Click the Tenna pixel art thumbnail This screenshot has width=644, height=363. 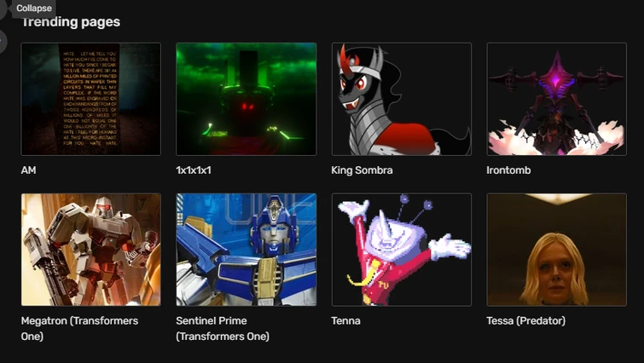coord(401,250)
